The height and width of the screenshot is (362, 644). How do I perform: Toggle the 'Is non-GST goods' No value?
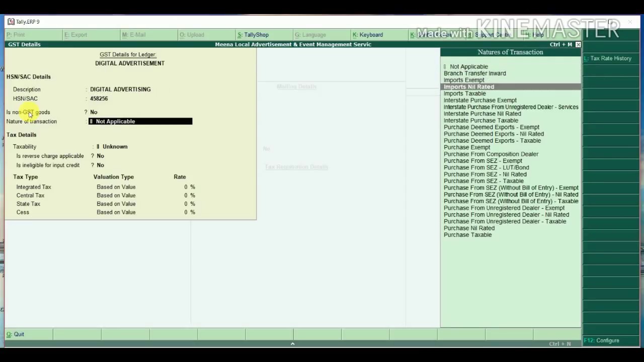click(94, 112)
